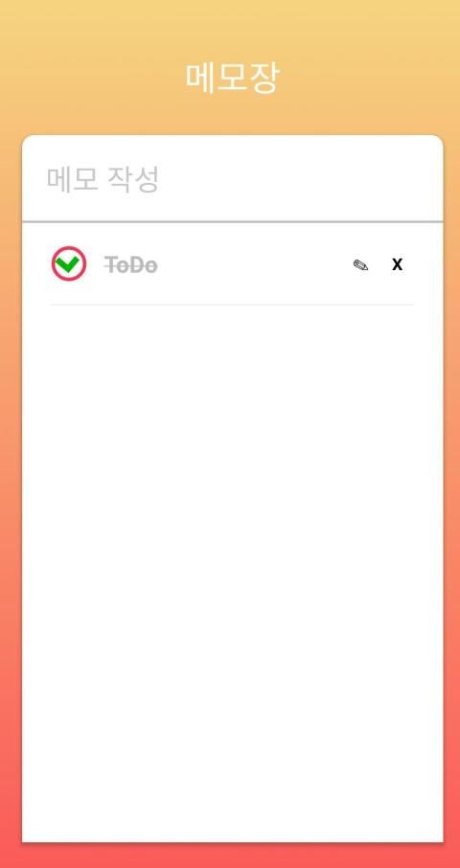Click the circle icon left of ToDo
The width and height of the screenshot is (460, 868).
(x=69, y=264)
